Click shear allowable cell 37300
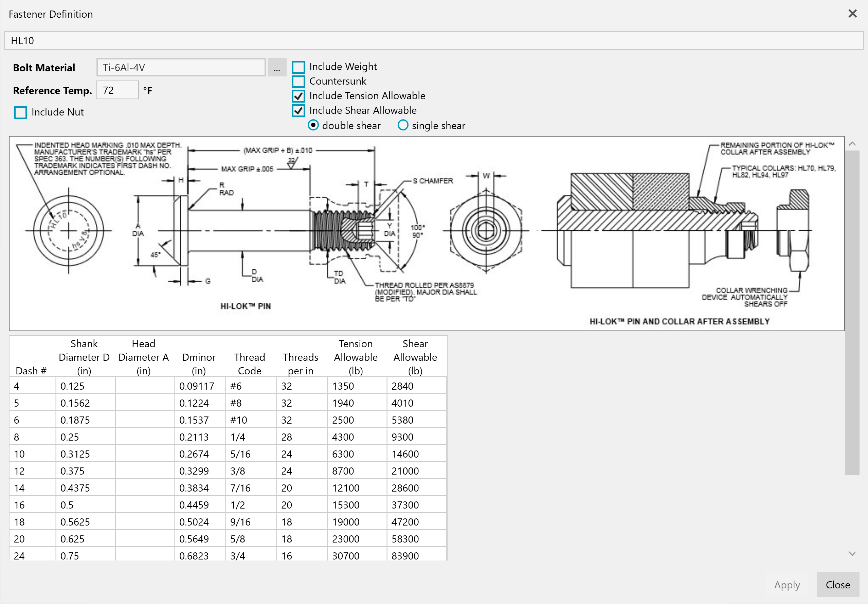 click(x=416, y=505)
